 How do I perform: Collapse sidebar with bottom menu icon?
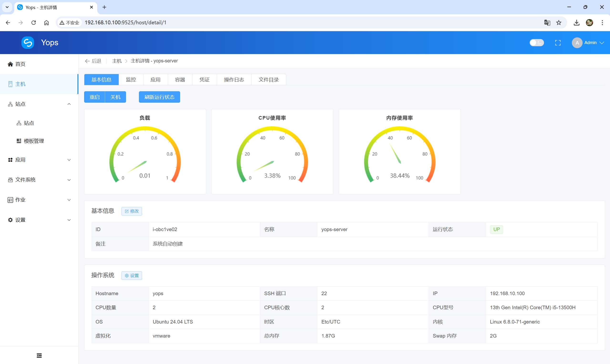(x=39, y=355)
